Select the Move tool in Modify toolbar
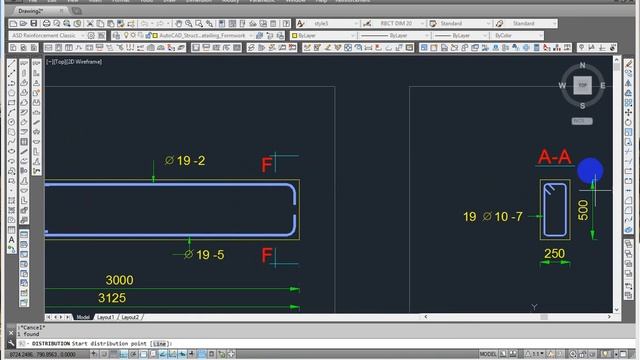The image size is (640, 360). tap(629, 113)
